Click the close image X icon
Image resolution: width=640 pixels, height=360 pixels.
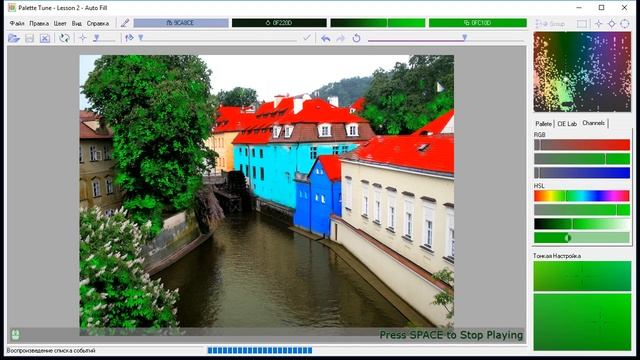(x=45, y=38)
